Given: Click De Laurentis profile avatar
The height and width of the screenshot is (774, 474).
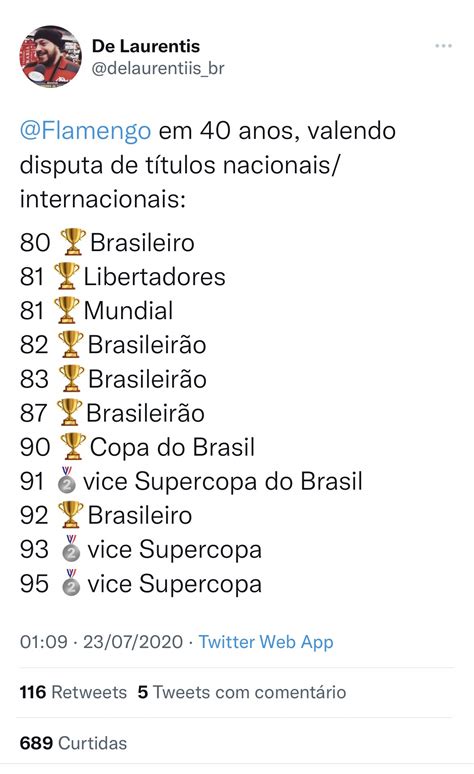Looking at the screenshot, I should click(x=50, y=56).
